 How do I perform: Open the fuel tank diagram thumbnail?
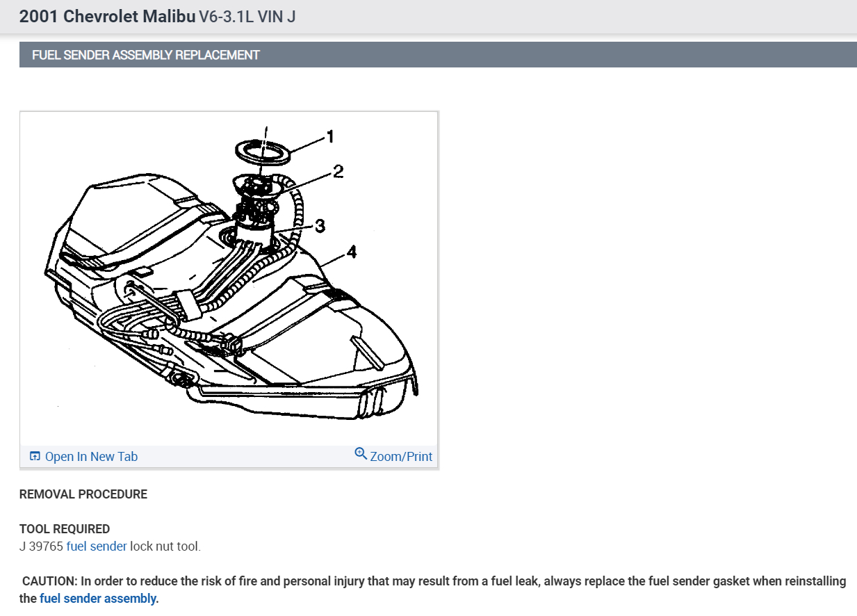[x=229, y=278]
